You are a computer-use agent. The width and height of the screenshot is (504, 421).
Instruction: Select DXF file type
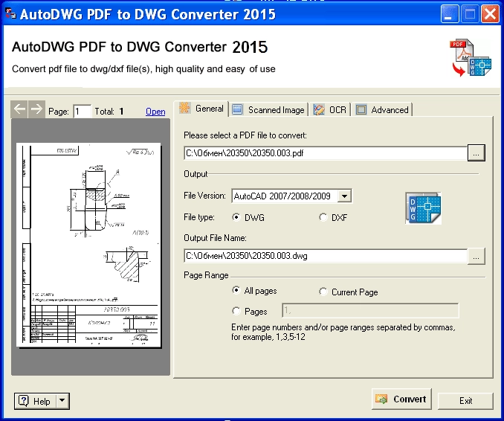pyautogui.click(x=323, y=217)
